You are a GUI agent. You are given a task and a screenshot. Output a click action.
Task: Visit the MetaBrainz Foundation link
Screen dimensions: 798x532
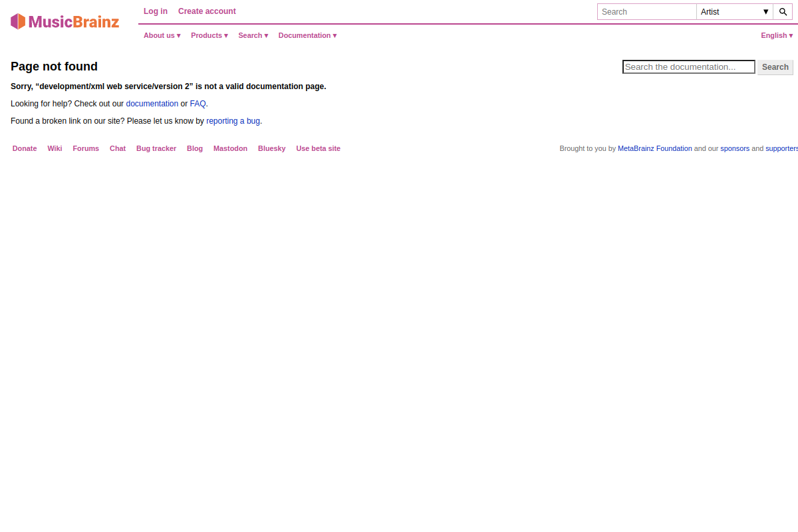click(x=655, y=148)
